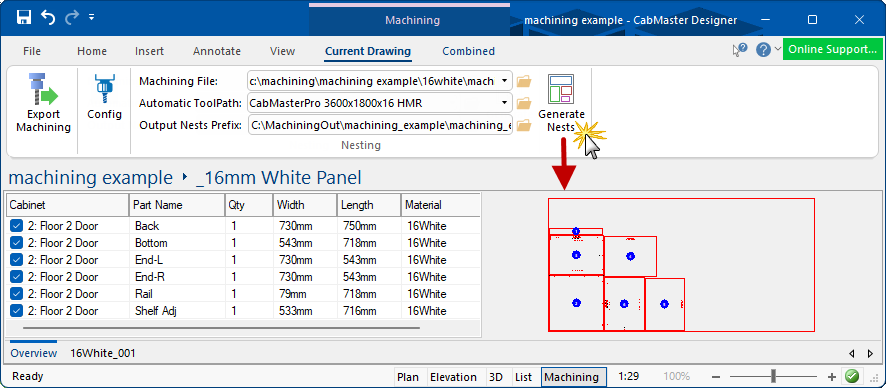
Task: Open the Quick Access Toolbar customize arrow
Action: [92, 18]
